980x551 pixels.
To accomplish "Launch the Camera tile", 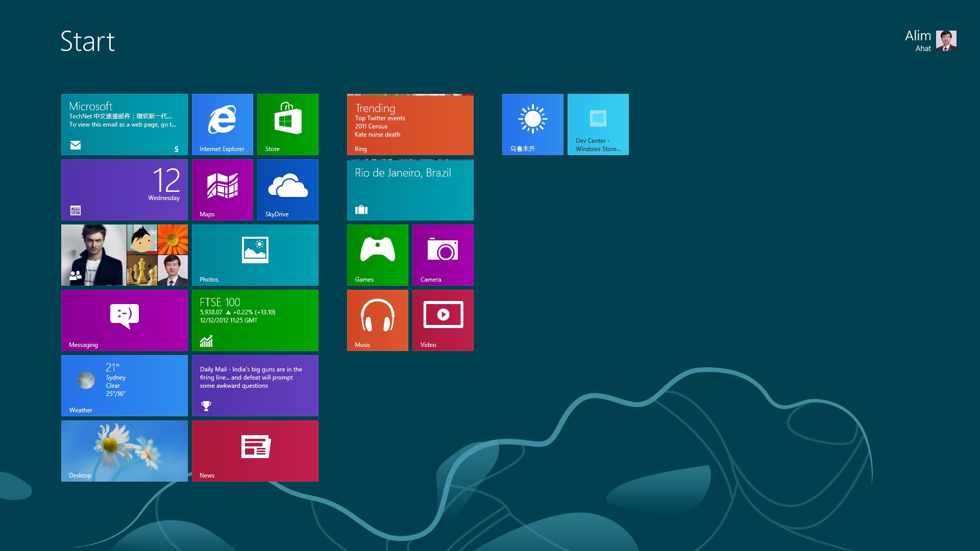I will coord(443,255).
